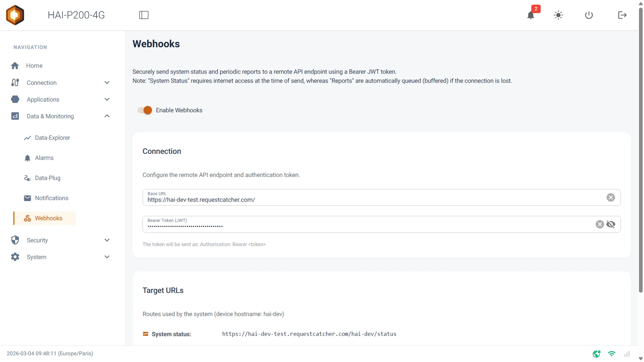Open the Notifications page
The image size is (644, 362).
[51, 198]
